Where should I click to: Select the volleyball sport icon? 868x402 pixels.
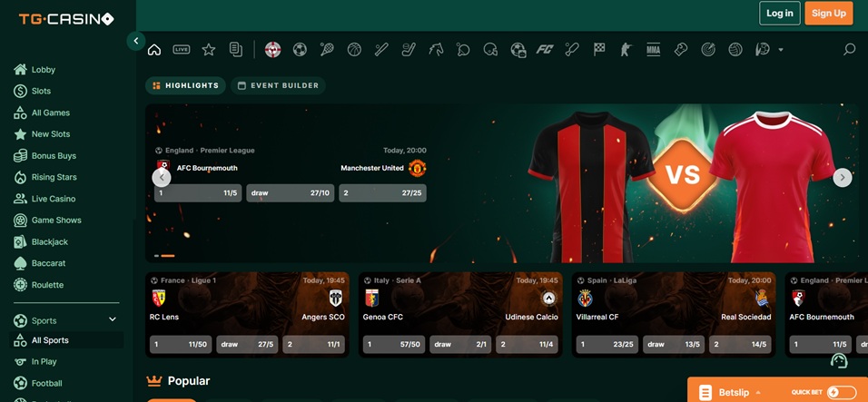tap(735, 50)
